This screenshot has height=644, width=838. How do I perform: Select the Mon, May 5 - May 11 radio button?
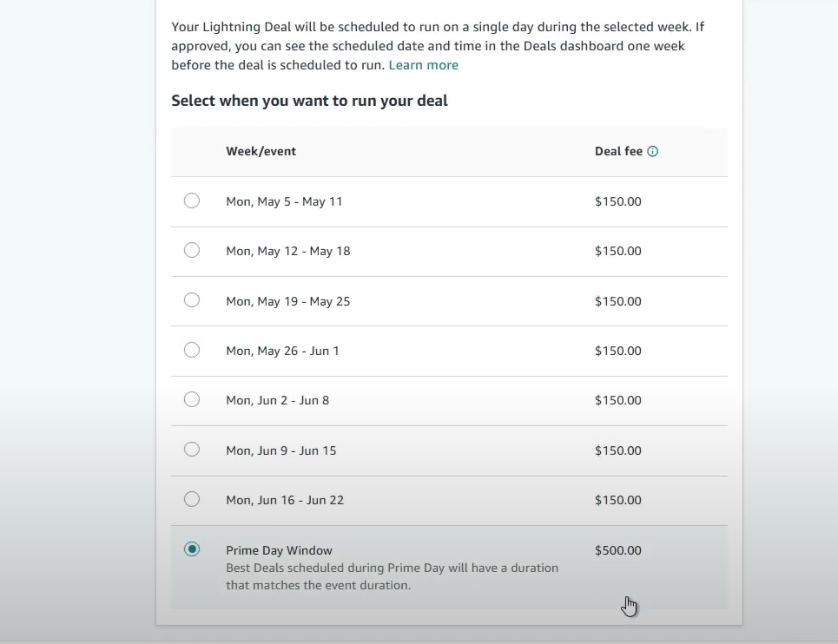(x=192, y=200)
